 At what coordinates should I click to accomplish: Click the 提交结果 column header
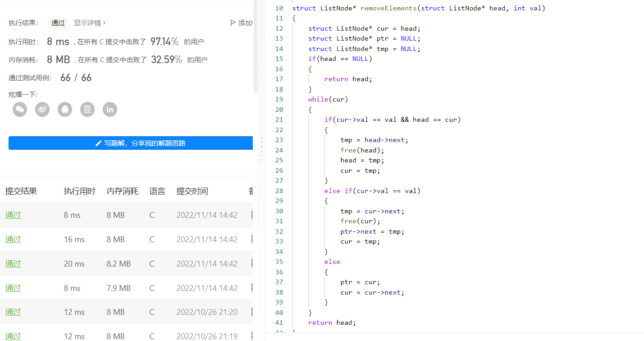(x=21, y=191)
